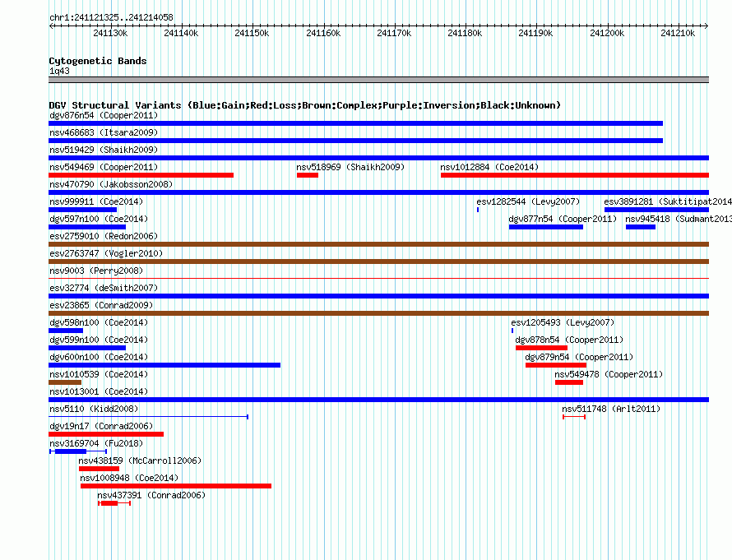The width and height of the screenshot is (732, 560).
Task: Click the 241150k ruler label
Action: pos(252,33)
